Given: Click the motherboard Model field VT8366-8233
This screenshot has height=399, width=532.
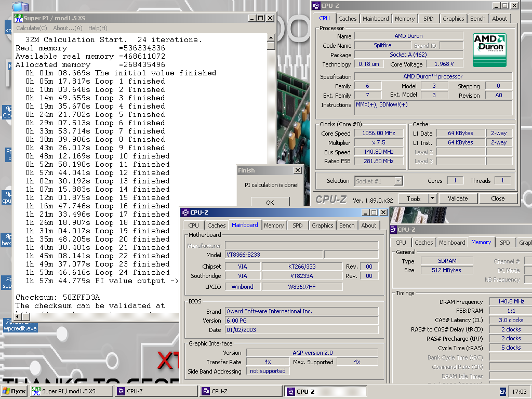Looking at the screenshot, I should coord(274,255).
